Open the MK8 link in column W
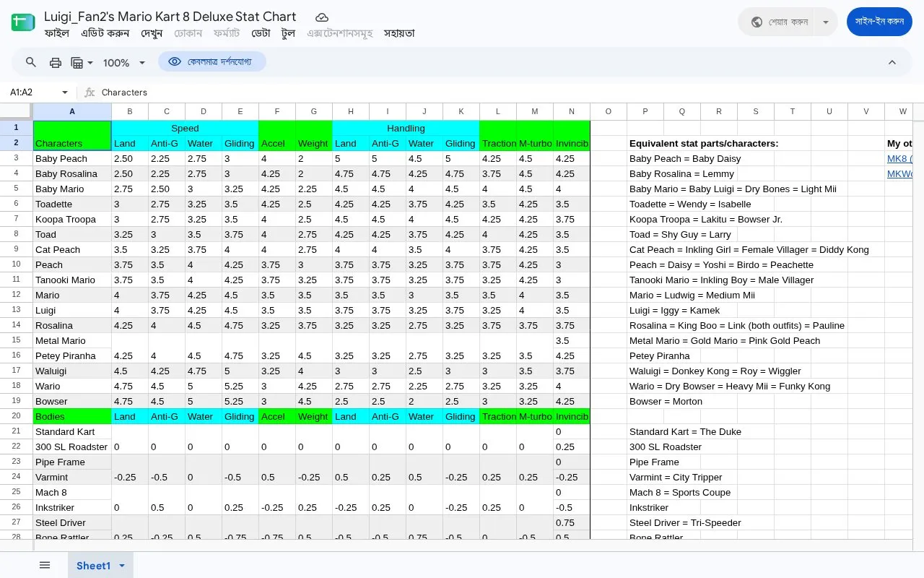The height and width of the screenshot is (578, 924). 900,159
